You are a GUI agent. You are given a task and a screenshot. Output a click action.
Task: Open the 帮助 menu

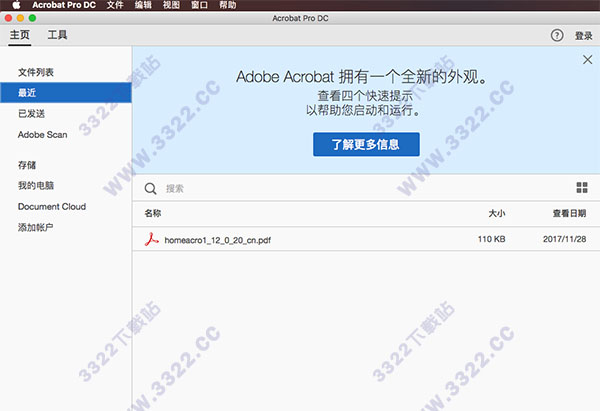click(x=228, y=5)
